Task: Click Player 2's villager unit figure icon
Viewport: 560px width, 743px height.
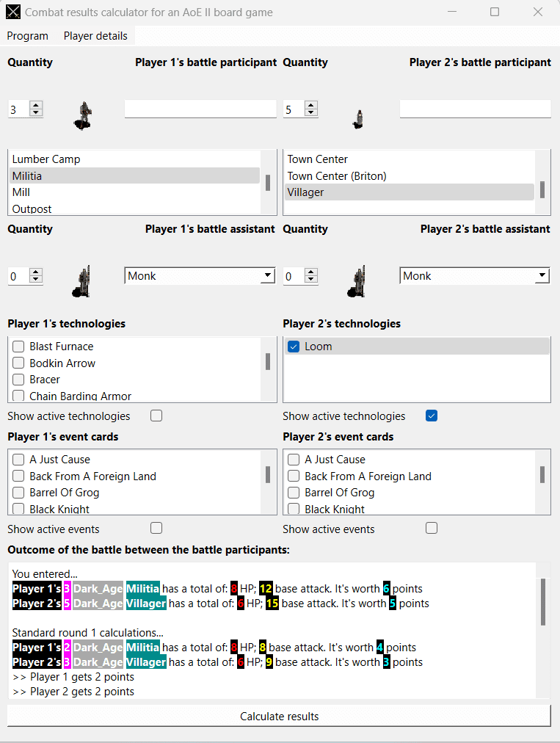Action: pos(357,117)
